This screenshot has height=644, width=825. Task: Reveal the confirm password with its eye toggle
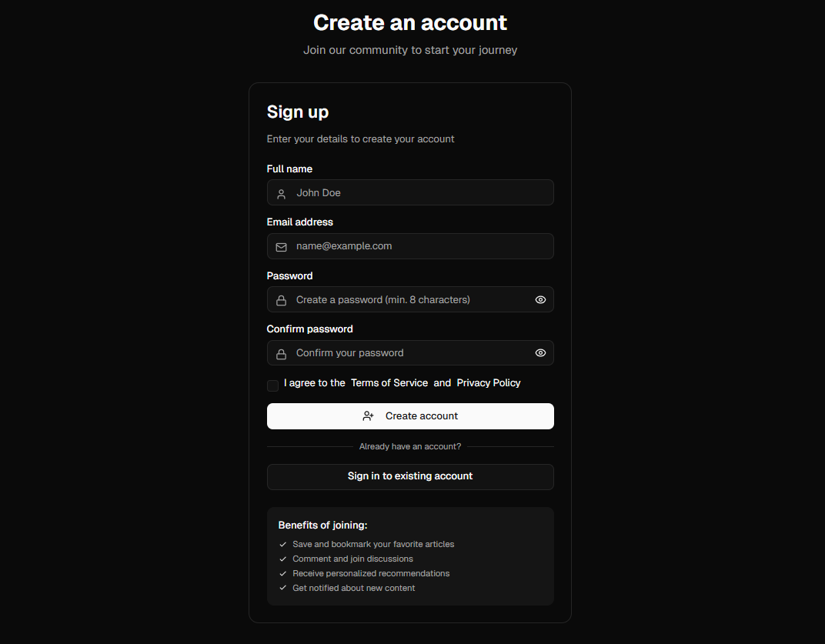[540, 352]
